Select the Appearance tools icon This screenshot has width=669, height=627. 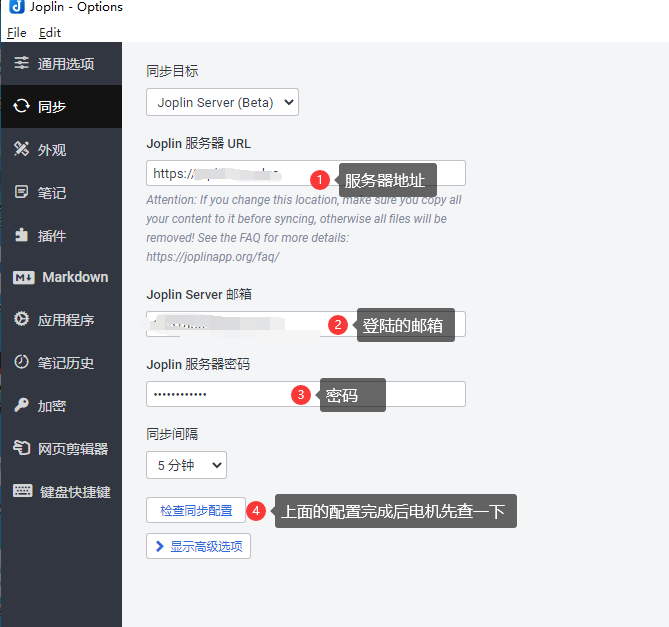point(21,149)
